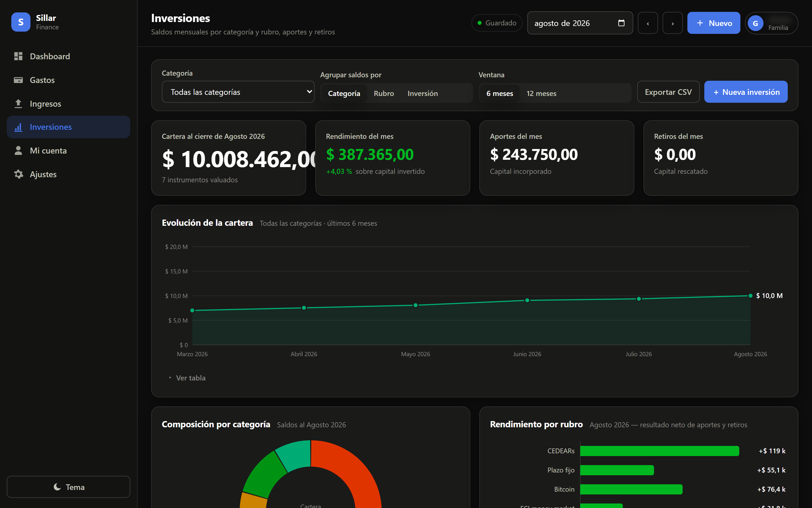Group balances by Inversión
The image size is (812, 508).
[422, 93]
